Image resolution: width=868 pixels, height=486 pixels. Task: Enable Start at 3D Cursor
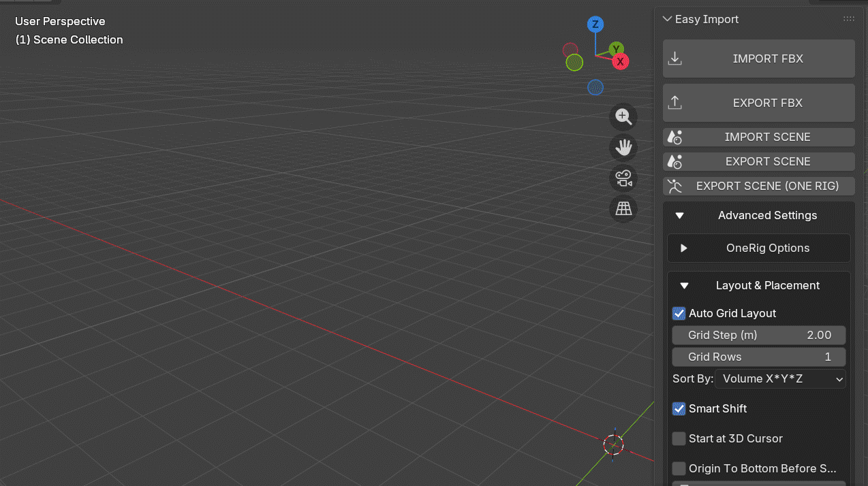[x=679, y=438]
